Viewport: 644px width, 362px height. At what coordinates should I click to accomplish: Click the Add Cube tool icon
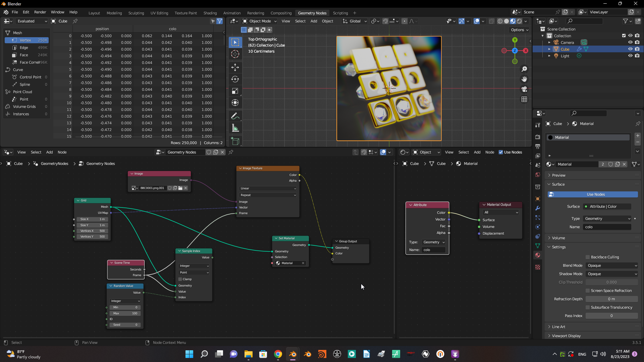(235, 141)
